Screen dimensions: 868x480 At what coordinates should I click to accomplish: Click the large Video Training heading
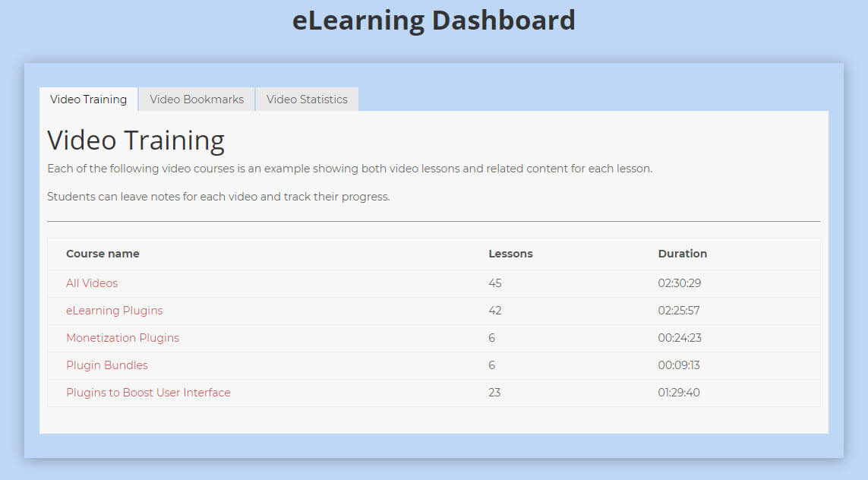pyautogui.click(x=136, y=141)
